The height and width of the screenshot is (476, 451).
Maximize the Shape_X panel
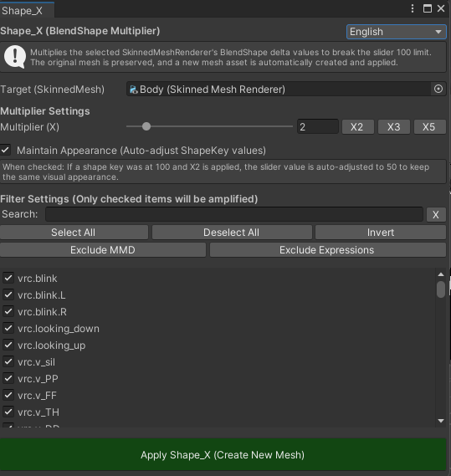pyautogui.click(x=428, y=8)
